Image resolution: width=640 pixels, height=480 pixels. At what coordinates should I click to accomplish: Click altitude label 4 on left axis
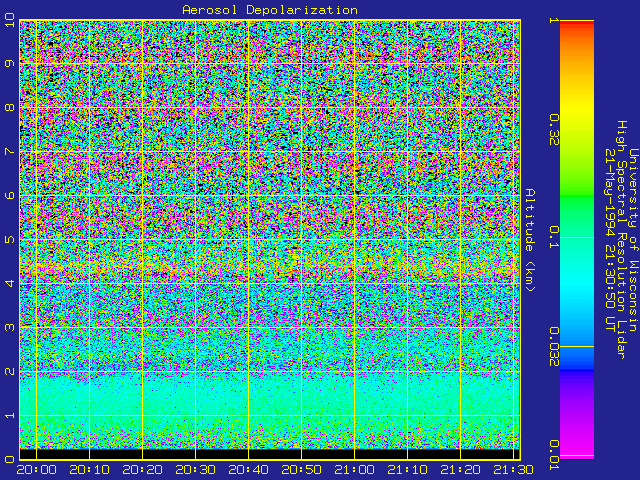point(9,283)
